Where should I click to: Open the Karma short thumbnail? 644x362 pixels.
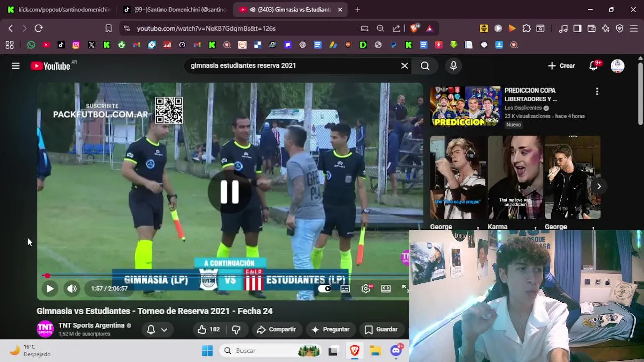coord(515,177)
